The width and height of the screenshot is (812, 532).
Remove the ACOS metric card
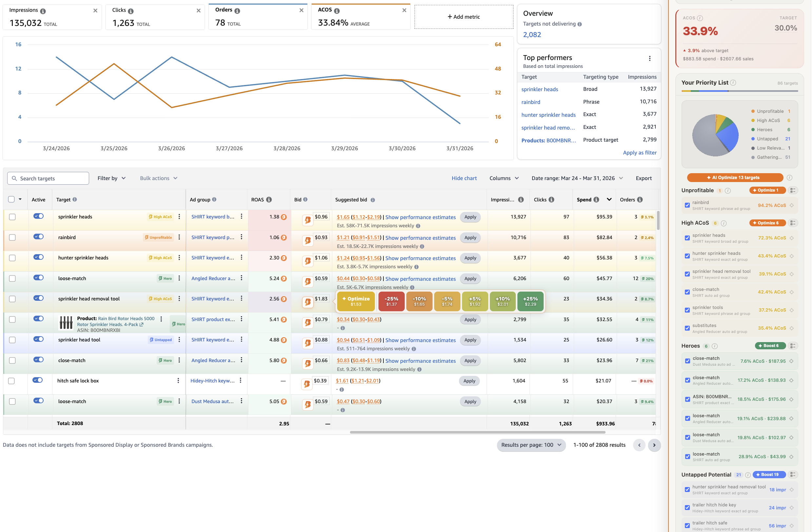coord(404,10)
